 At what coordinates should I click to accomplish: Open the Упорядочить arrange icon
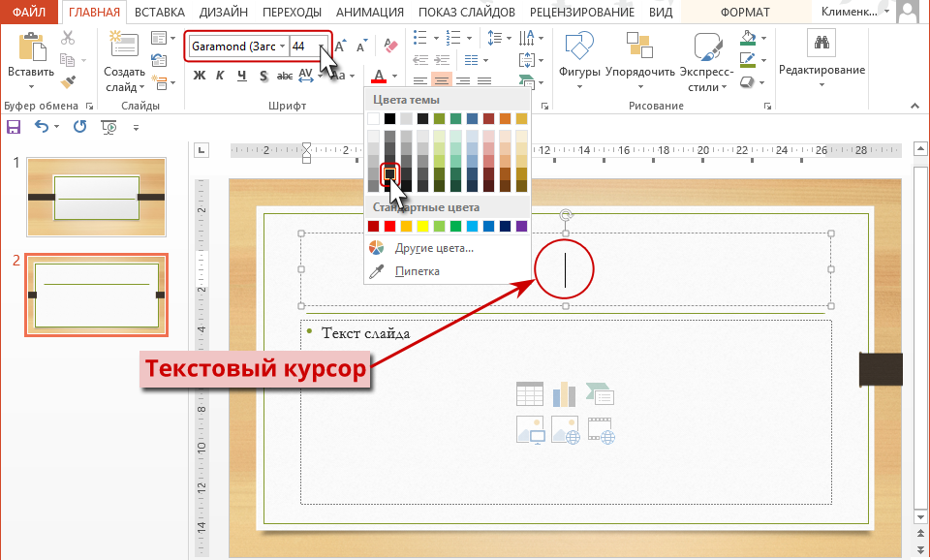(x=639, y=46)
